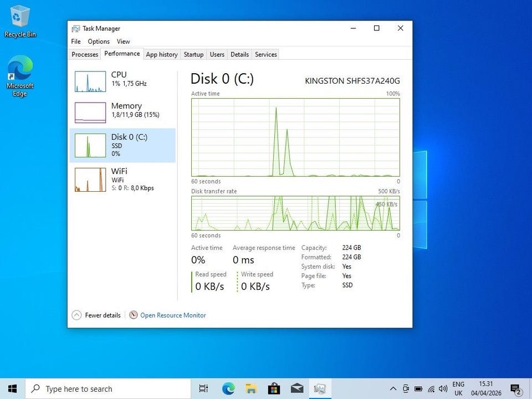This screenshot has width=532, height=399.
Task: Click the Average response time 0 ms value
Action: click(x=243, y=260)
